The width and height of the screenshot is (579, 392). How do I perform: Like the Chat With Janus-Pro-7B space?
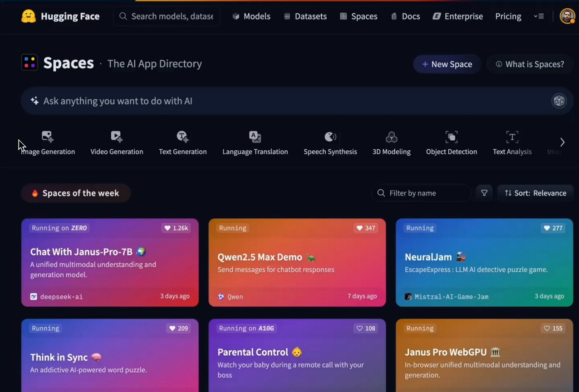pyautogui.click(x=176, y=228)
